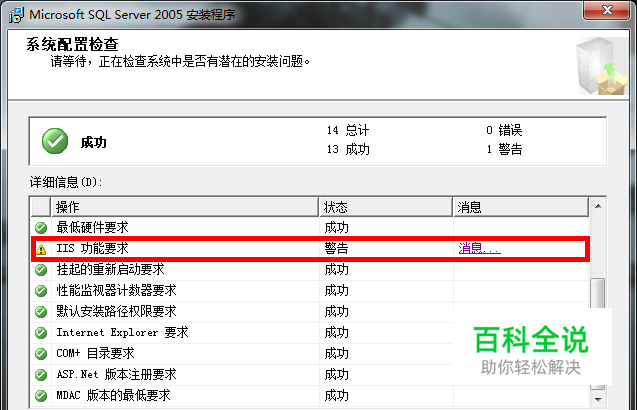This screenshot has width=637, height=410.
Task: Select the ASP.Net 版本注册要求 row
Action: click(310, 375)
